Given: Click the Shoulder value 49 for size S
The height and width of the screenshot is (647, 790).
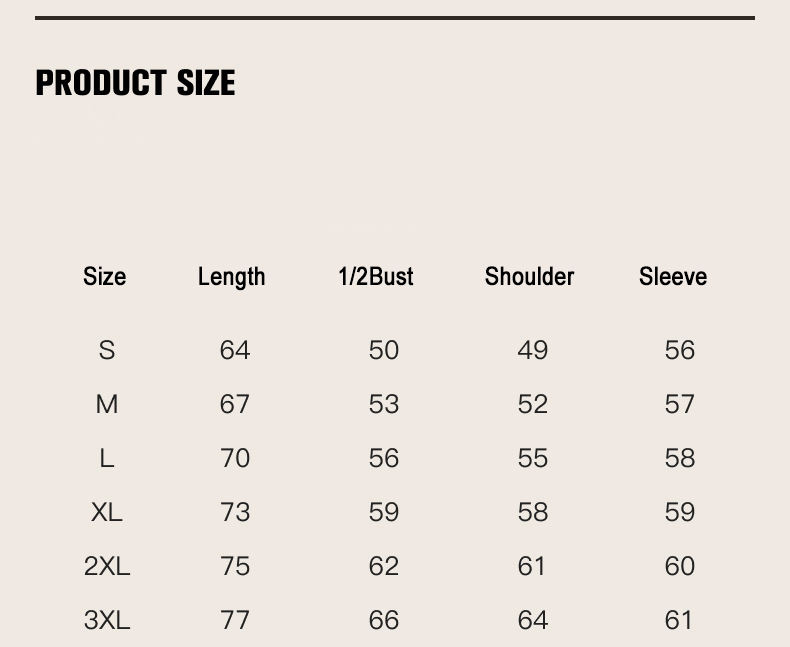Looking at the screenshot, I should [533, 350].
